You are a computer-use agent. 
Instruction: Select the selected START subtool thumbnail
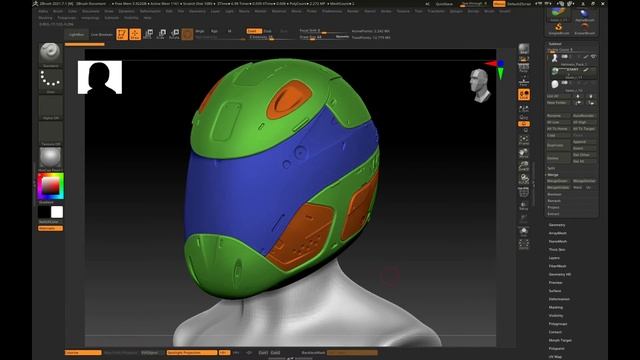pos(555,72)
